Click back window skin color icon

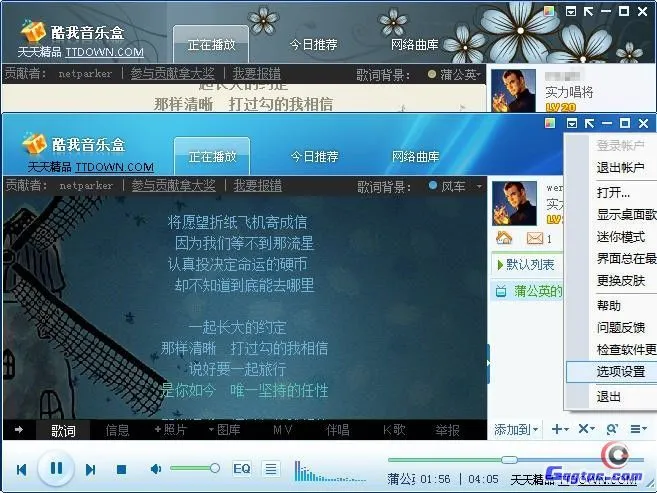[549, 11]
